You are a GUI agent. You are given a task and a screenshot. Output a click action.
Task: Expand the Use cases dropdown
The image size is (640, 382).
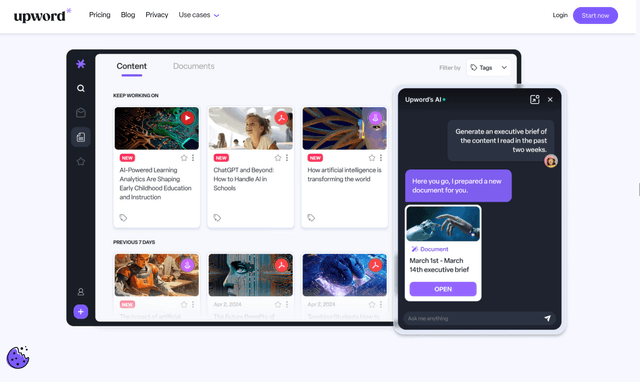click(199, 15)
